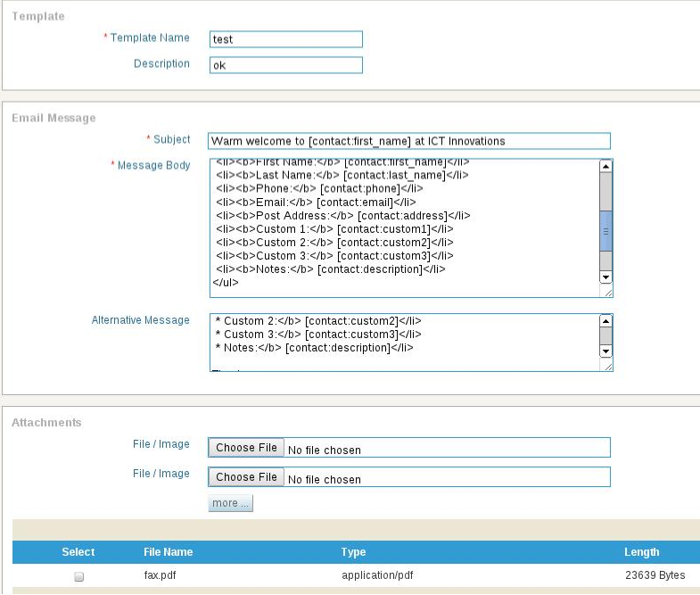Click the first 'No file chosen' text
700x595 pixels.
coord(324,450)
